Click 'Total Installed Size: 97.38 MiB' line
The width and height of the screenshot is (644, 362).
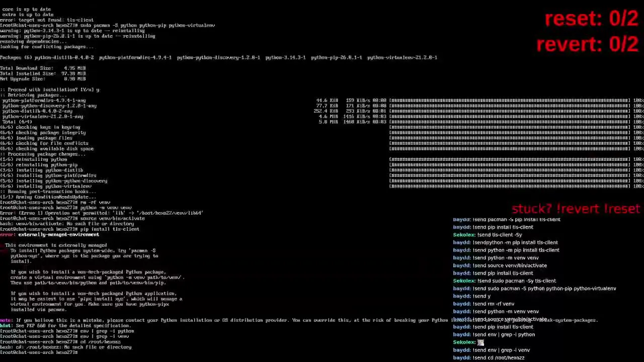coord(43,73)
